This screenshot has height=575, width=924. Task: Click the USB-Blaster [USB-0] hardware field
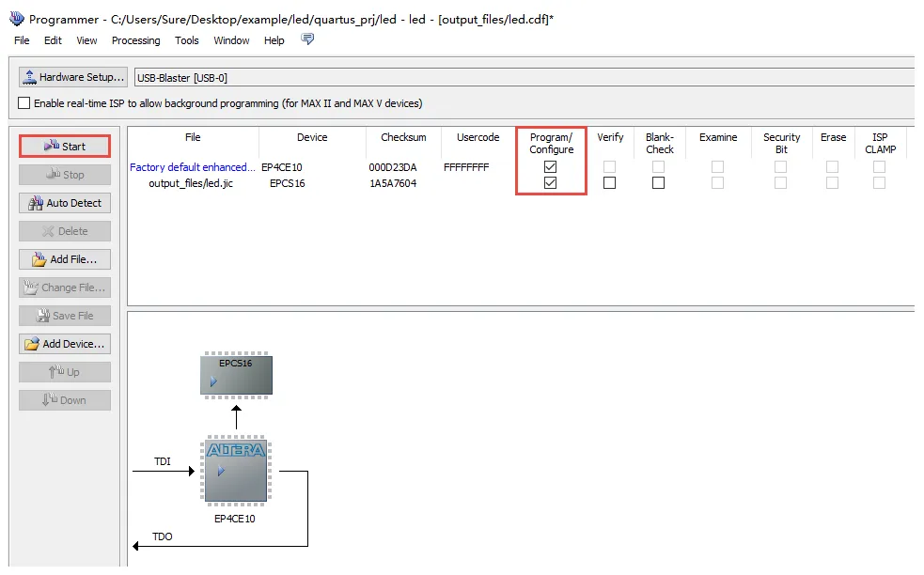(525, 77)
